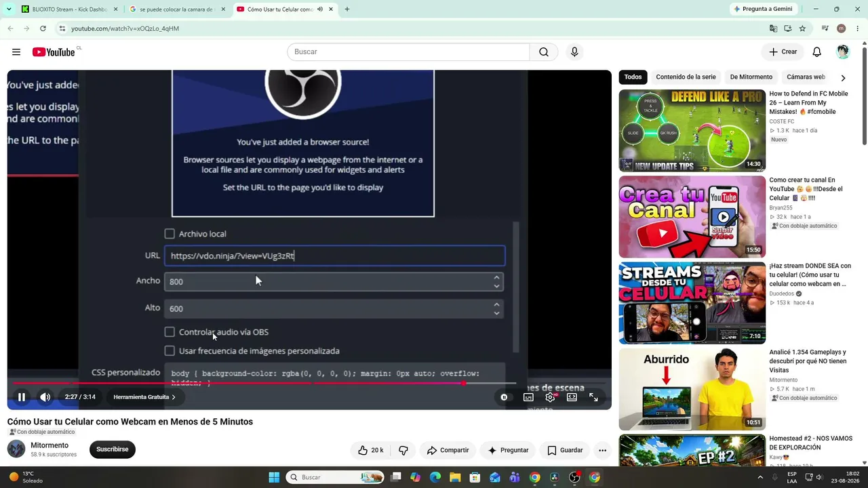Screen dimensions: 868x488
Task: Mute the YouTube tab audio icon
Action: (x=320, y=9)
